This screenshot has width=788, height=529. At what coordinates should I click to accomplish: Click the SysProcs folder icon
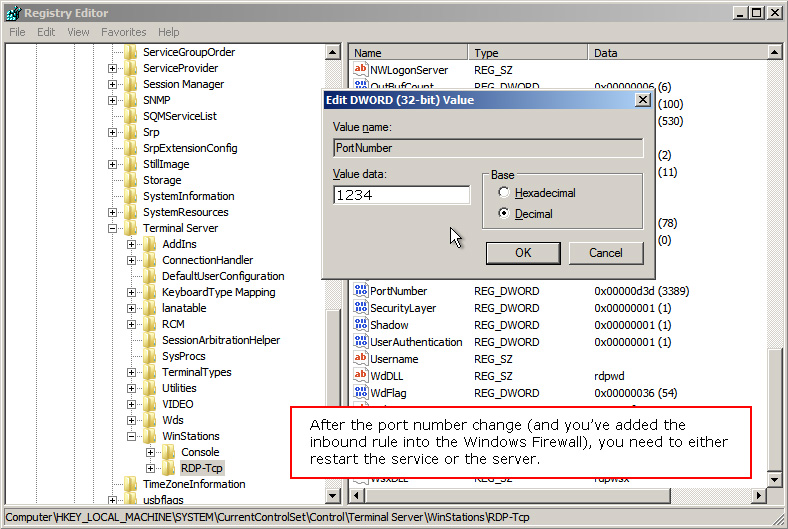click(x=150, y=356)
